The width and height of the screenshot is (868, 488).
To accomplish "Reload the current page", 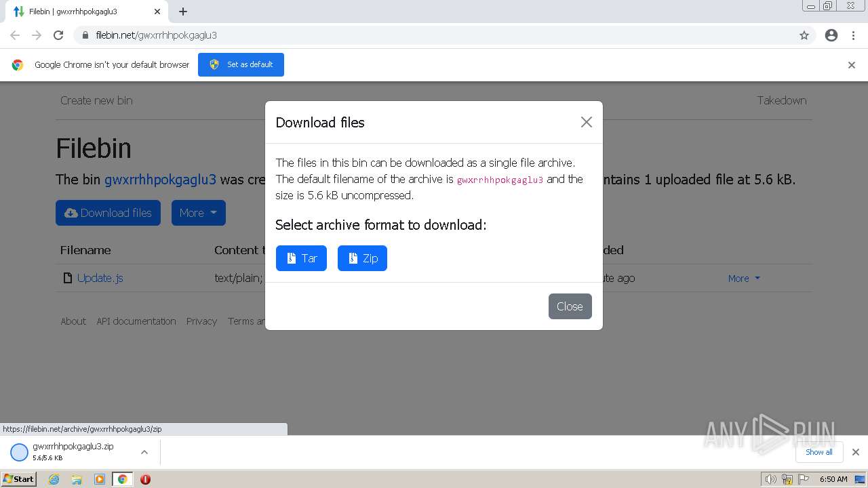I will (58, 35).
